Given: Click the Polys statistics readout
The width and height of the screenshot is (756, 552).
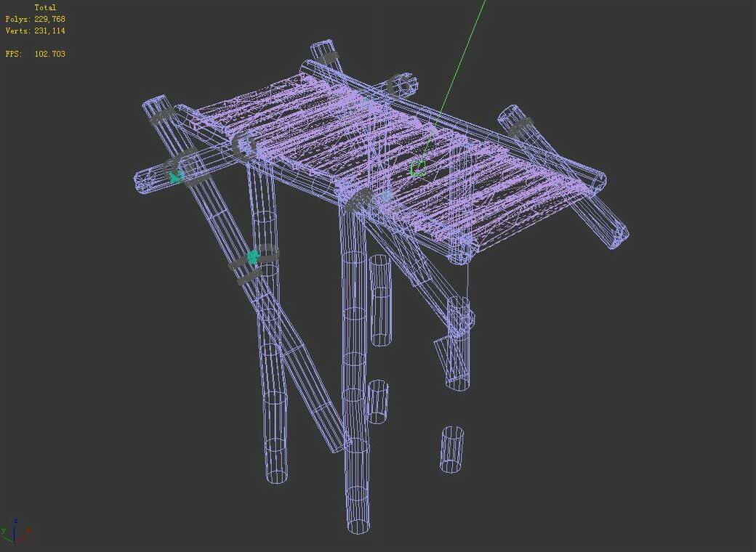Looking at the screenshot, I should pyautogui.click(x=42, y=19).
